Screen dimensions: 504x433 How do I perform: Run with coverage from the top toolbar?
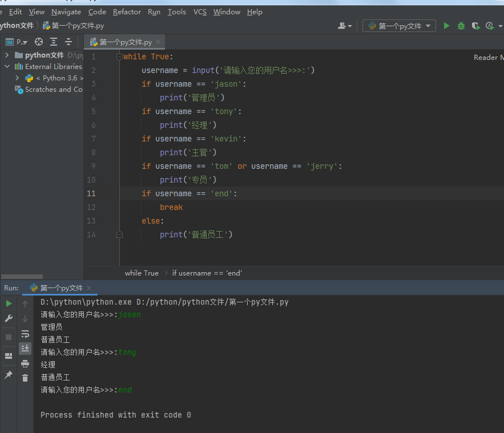(x=475, y=26)
